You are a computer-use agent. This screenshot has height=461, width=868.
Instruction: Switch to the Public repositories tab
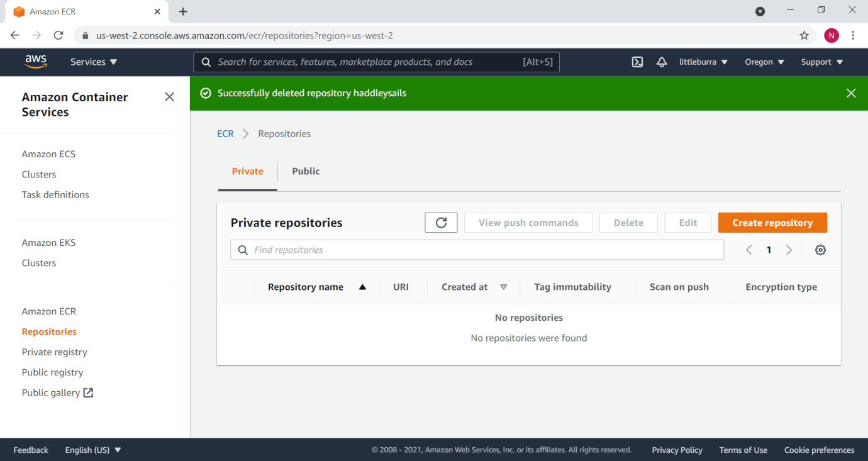pyautogui.click(x=306, y=171)
